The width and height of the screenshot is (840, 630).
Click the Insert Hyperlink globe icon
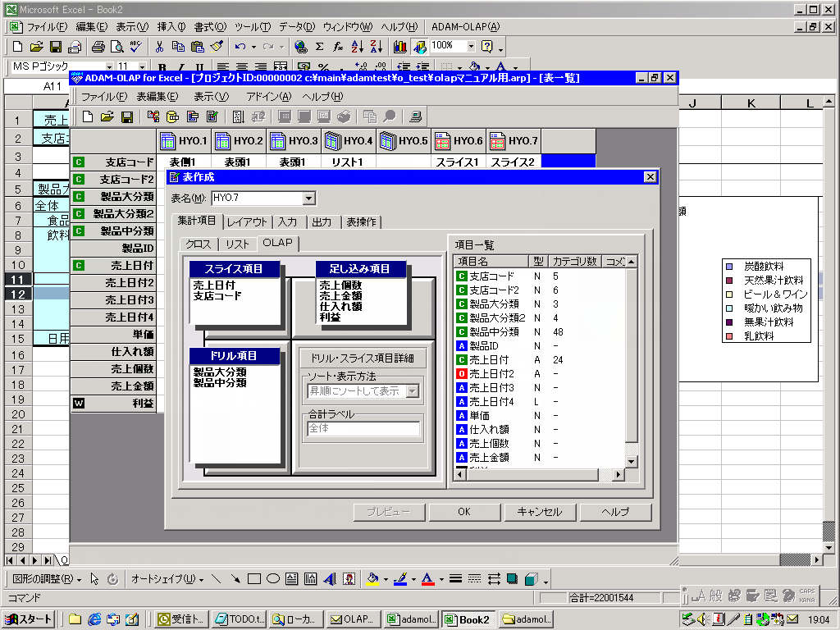(300, 47)
